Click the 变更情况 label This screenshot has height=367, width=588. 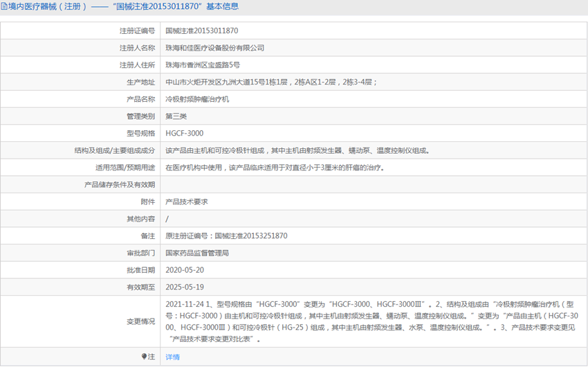140,321
